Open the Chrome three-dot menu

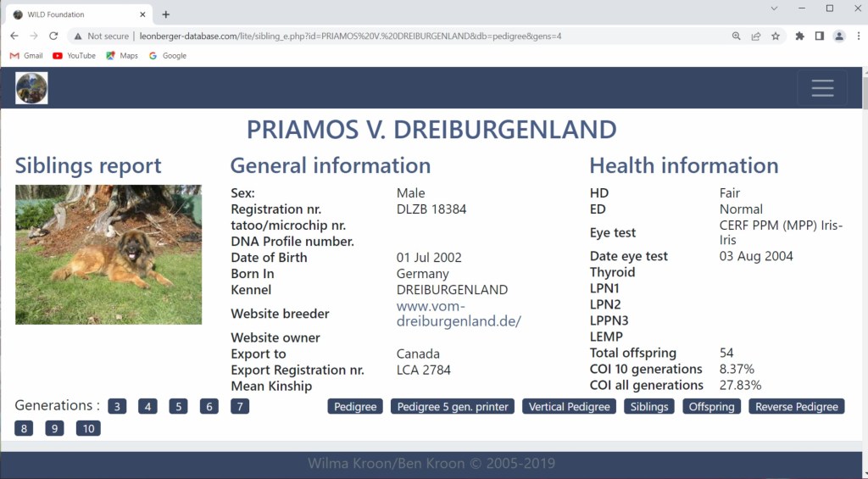click(859, 36)
